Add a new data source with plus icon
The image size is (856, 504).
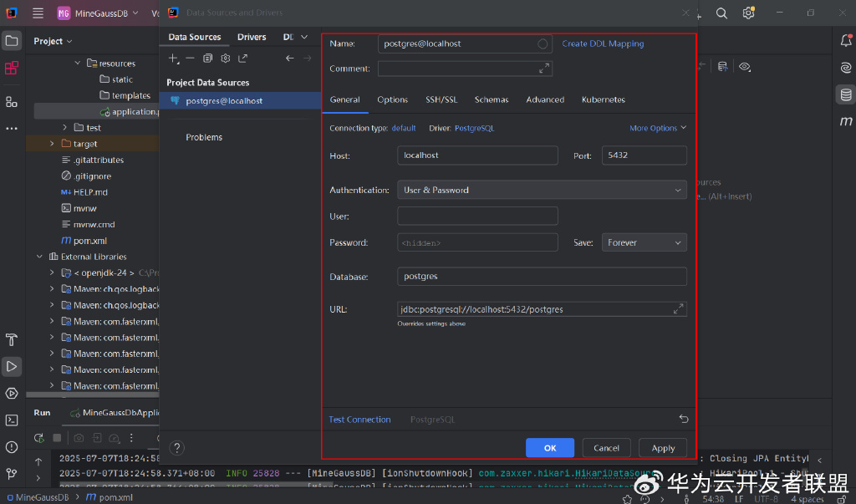173,59
